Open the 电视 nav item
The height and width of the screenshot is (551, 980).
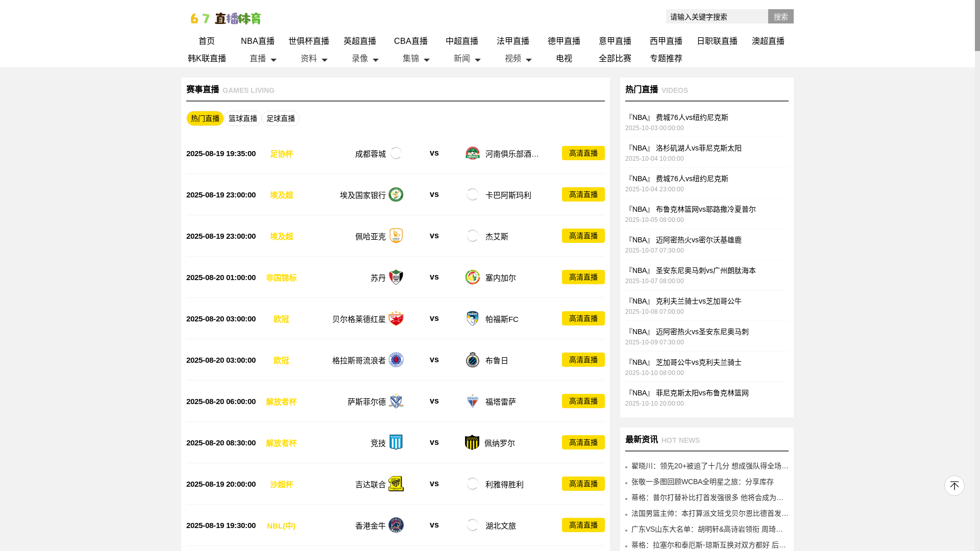tap(564, 58)
